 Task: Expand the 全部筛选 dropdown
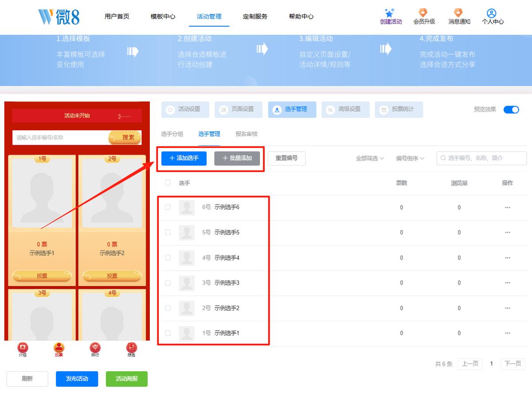click(x=370, y=158)
